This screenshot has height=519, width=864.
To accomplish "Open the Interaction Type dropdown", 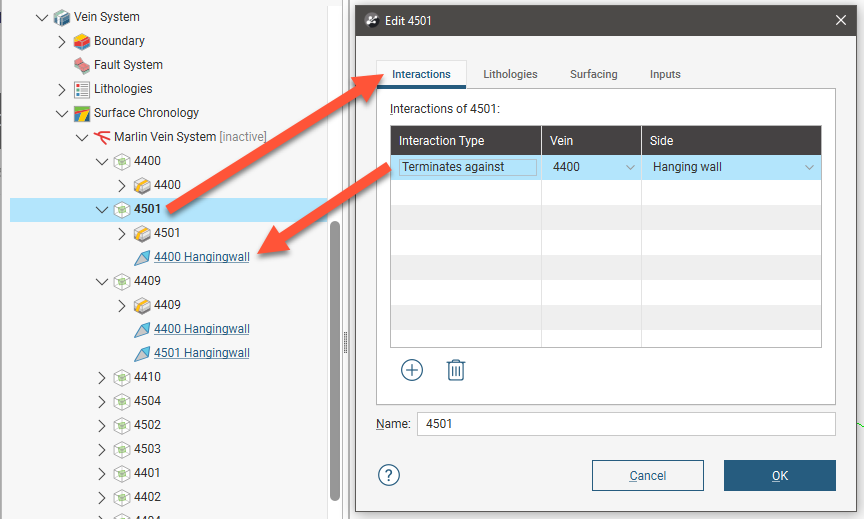I will click(467, 167).
